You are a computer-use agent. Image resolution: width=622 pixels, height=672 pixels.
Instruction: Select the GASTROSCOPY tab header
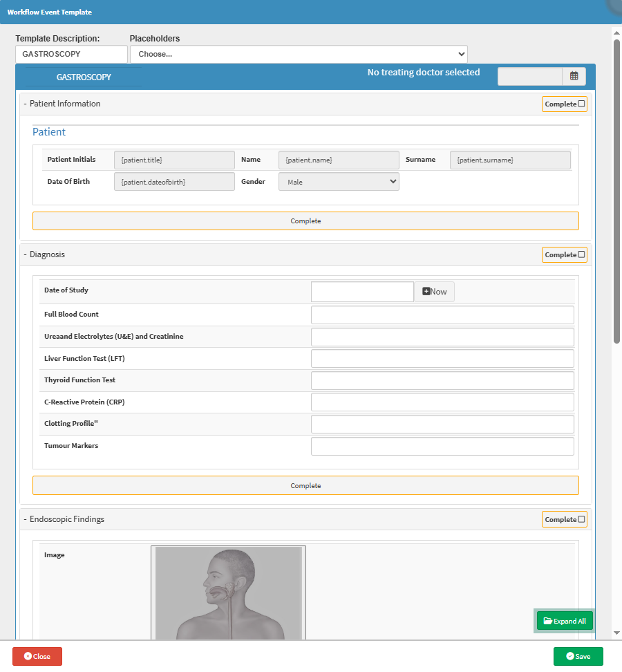(x=84, y=77)
